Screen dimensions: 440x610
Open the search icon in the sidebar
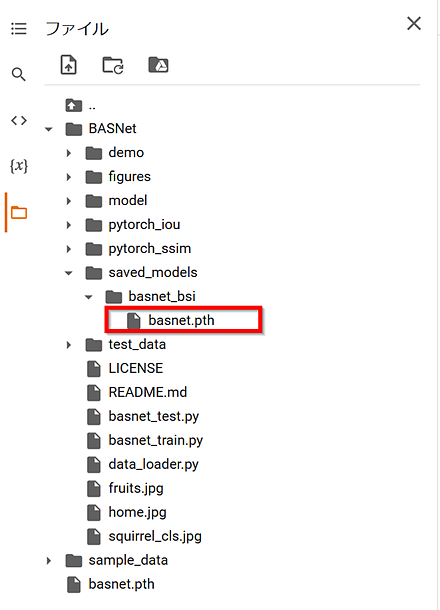pos(18,74)
